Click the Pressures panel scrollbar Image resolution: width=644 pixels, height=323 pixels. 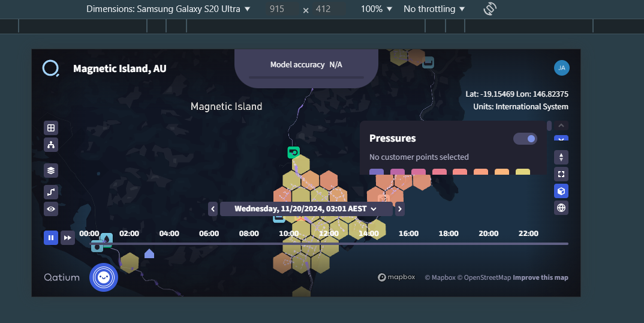(x=549, y=126)
